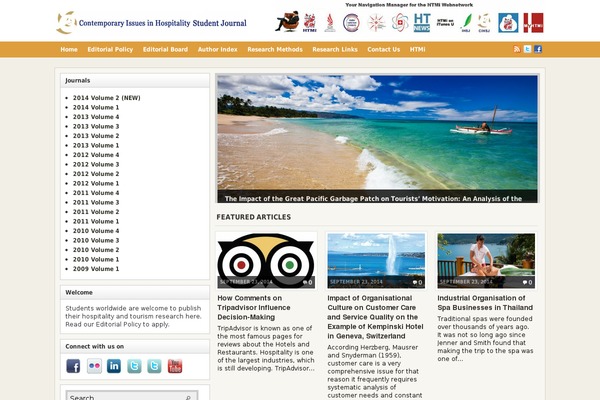Open the Flickr icon in the sidebar
This screenshot has height=400, width=600.
coord(94,366)
